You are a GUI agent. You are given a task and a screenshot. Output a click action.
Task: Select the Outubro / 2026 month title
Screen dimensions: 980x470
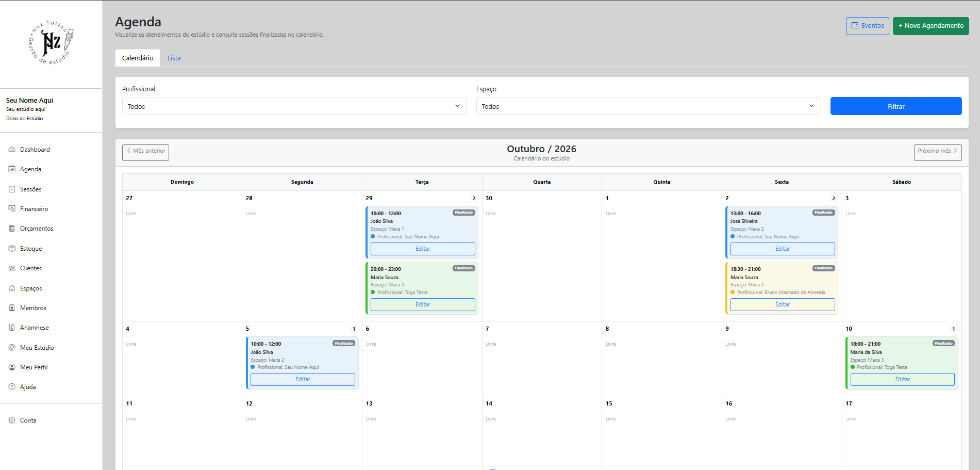(x=541, y=149)
